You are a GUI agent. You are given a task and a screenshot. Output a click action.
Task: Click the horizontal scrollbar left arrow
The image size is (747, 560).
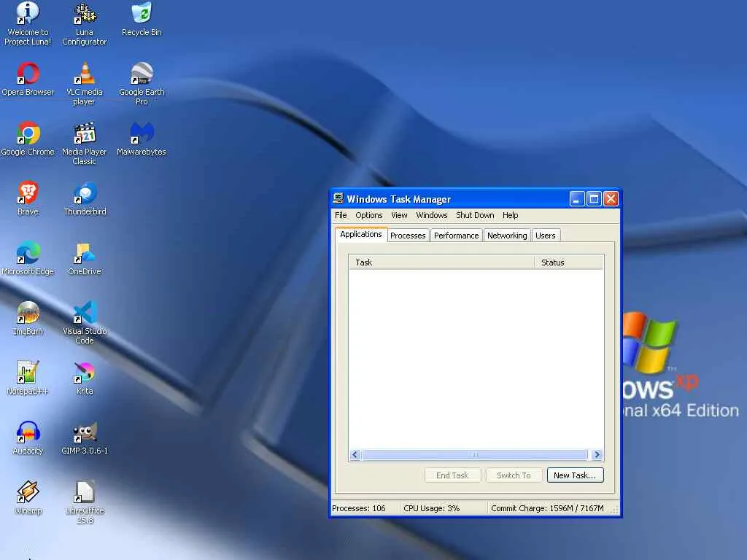355,455
